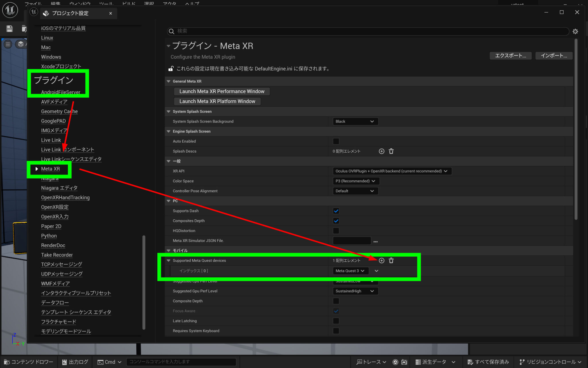Click the insights graph icon next to トレース
588x368 pixels.
[395, 362]
